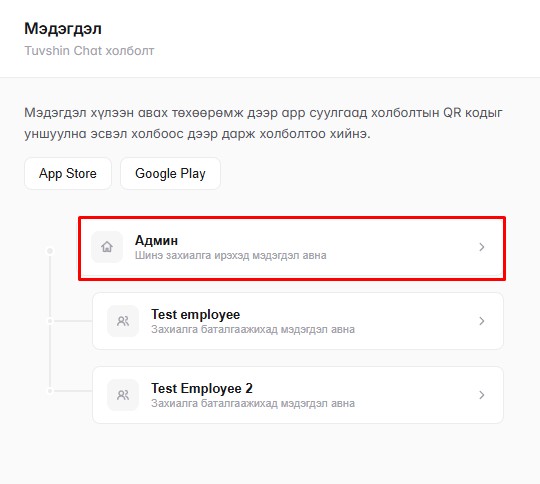Click the connector dot leading to Test employee
Screen dimensions: 540x484
coord(50,321)
